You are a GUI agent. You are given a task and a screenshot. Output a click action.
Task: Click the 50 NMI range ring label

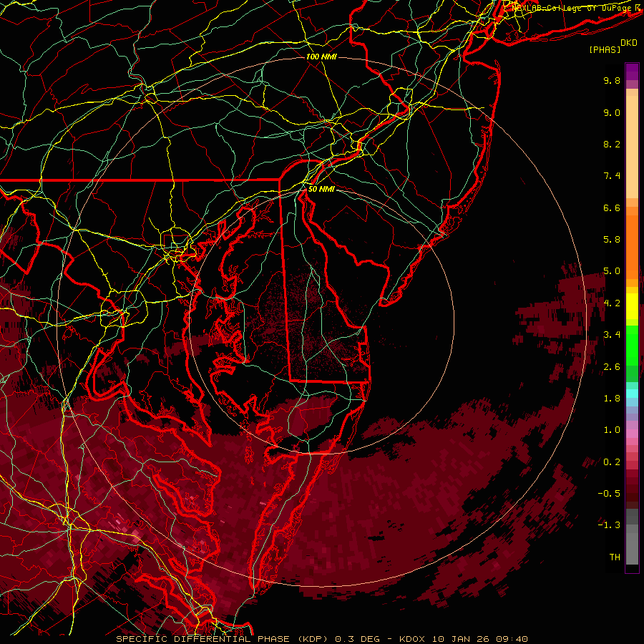(321, 189)
